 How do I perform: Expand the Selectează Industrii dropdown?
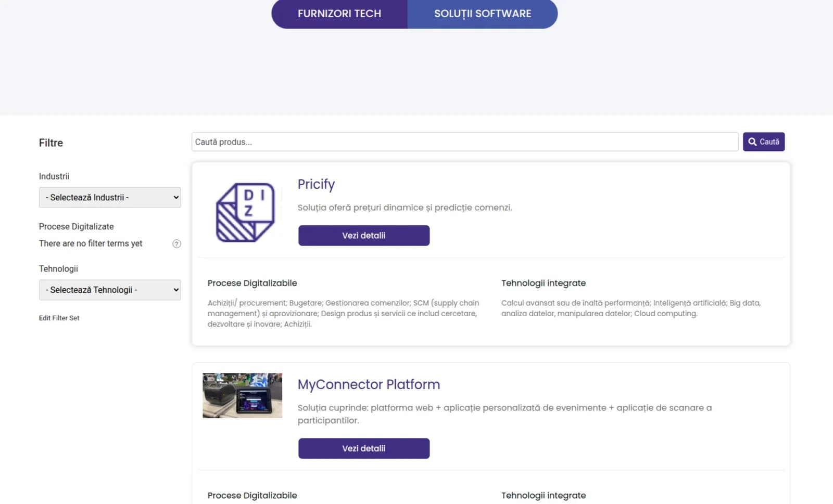(110, 198)
